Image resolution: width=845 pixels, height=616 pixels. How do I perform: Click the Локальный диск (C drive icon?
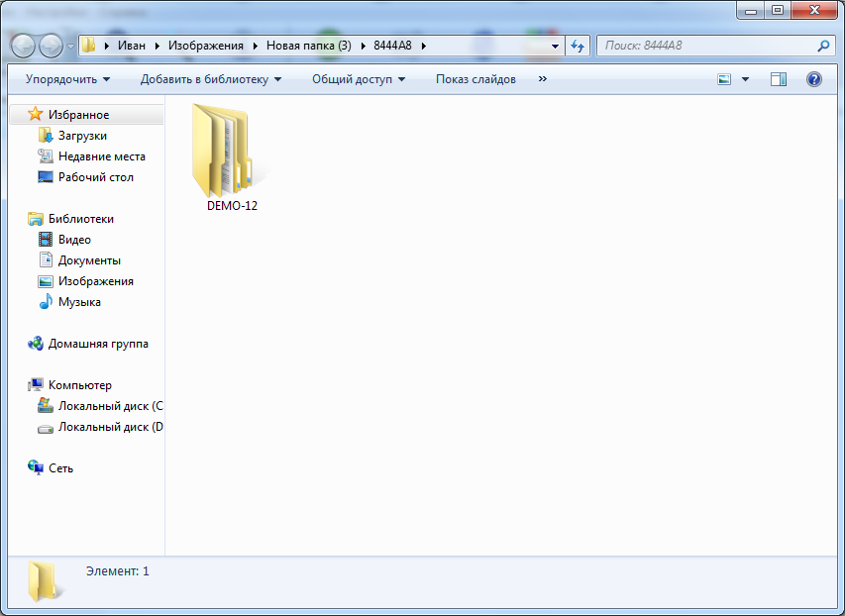46,405
